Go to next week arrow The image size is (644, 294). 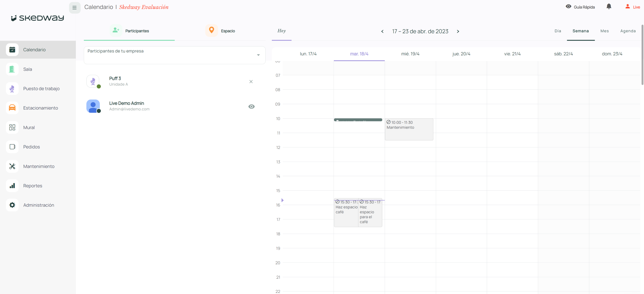pyautogui.click(x=458, y=32)
